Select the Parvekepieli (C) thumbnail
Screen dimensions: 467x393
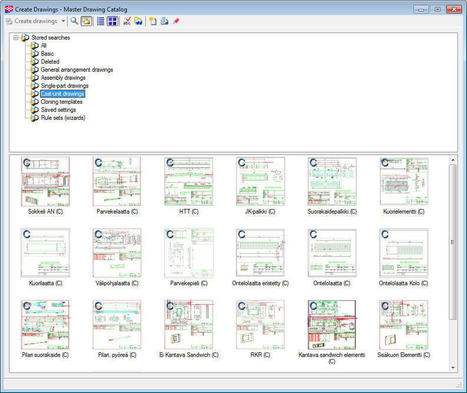click(x=189, y=253)
